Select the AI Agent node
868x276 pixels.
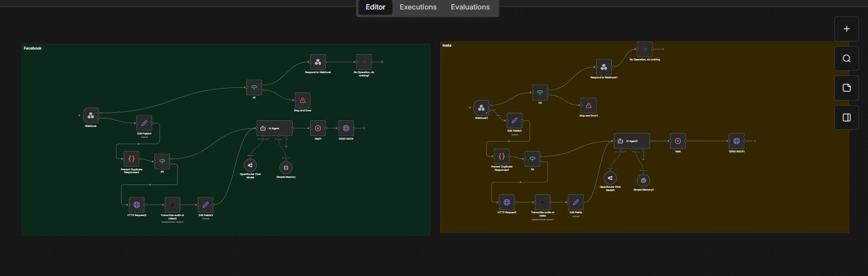coord(274,128)
